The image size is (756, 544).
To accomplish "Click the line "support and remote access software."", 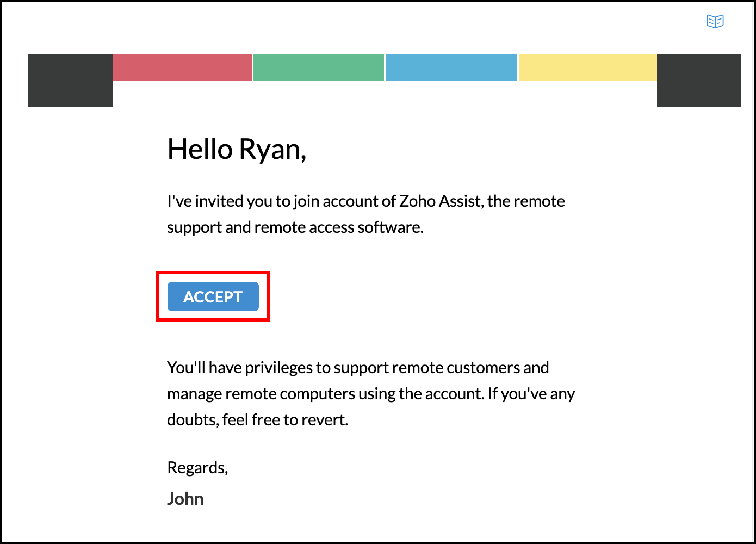I will point(295,227).
